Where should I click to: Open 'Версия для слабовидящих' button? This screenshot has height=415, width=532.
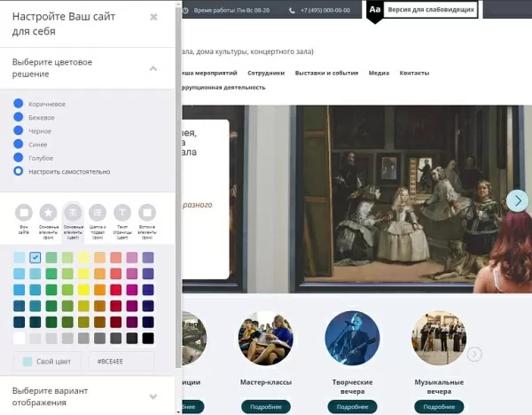pos(431,10)
